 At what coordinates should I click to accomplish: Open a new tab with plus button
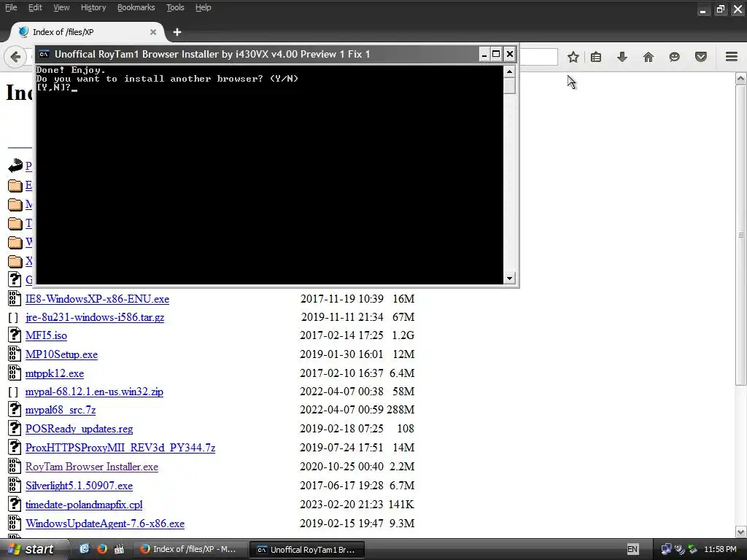[177, 32]
